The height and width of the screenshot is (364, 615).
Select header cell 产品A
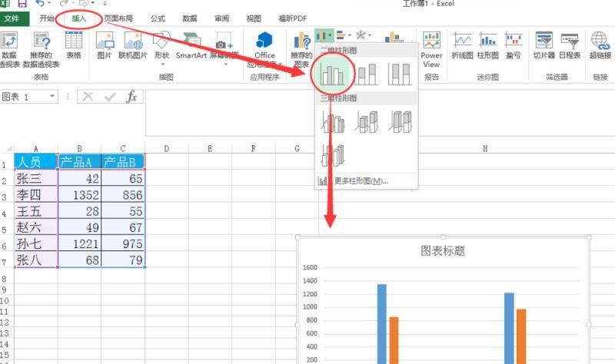tap(80, 161)
